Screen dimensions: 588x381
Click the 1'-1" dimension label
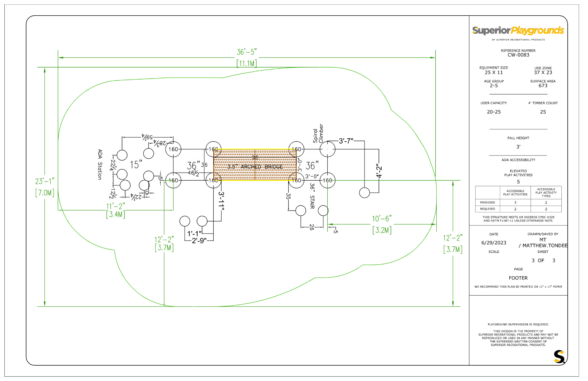194,234
